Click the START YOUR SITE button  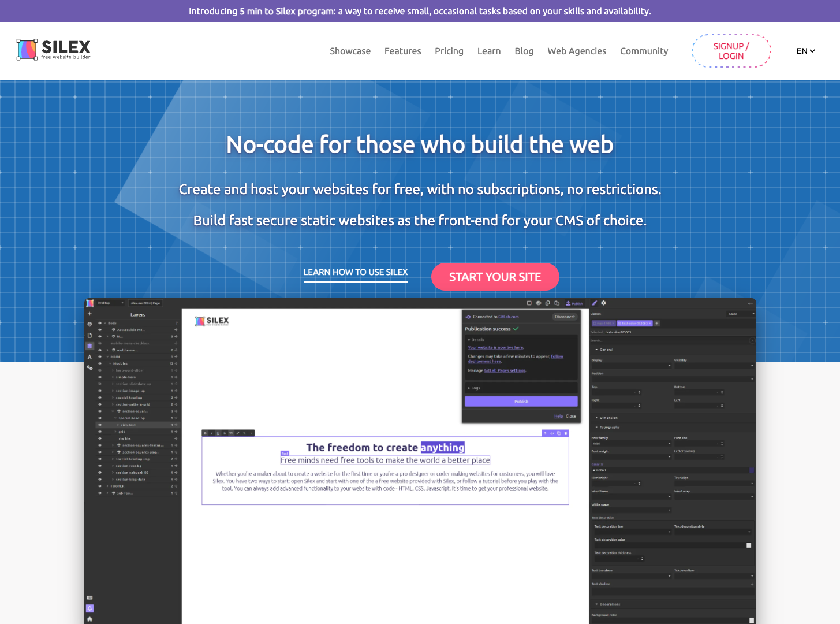tap(495, 277)
